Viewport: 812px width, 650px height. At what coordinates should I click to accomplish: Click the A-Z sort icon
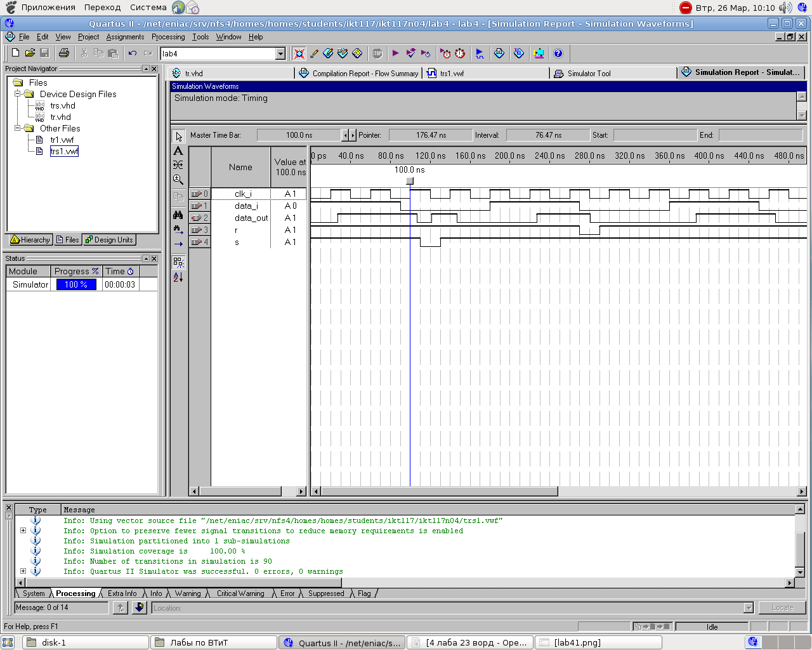coord(178,277)
